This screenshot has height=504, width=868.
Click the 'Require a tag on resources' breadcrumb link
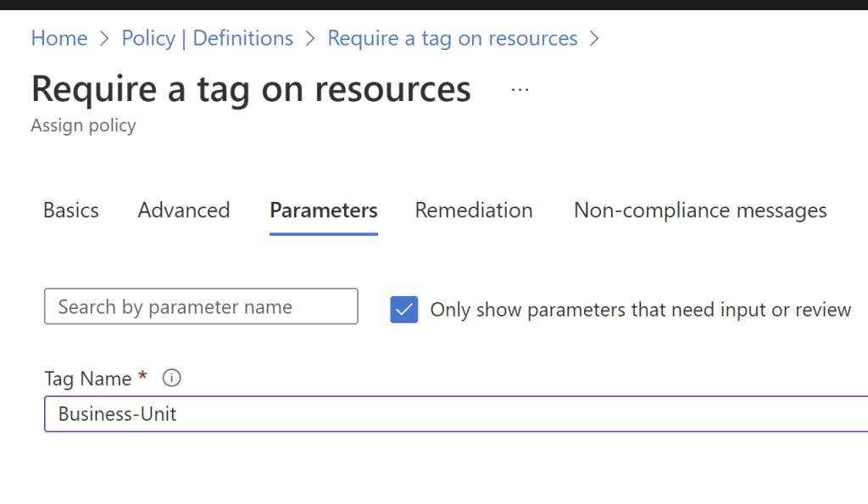point(453,39)
